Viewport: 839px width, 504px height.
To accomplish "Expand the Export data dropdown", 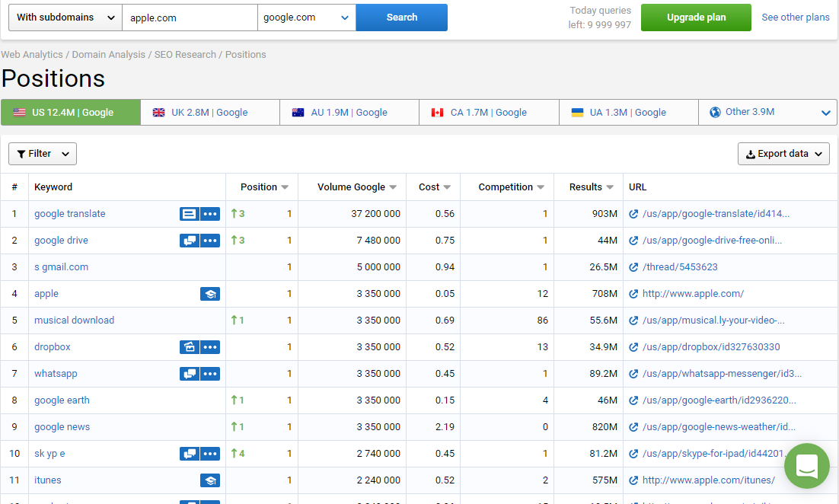I will click(x=783, y=154).
